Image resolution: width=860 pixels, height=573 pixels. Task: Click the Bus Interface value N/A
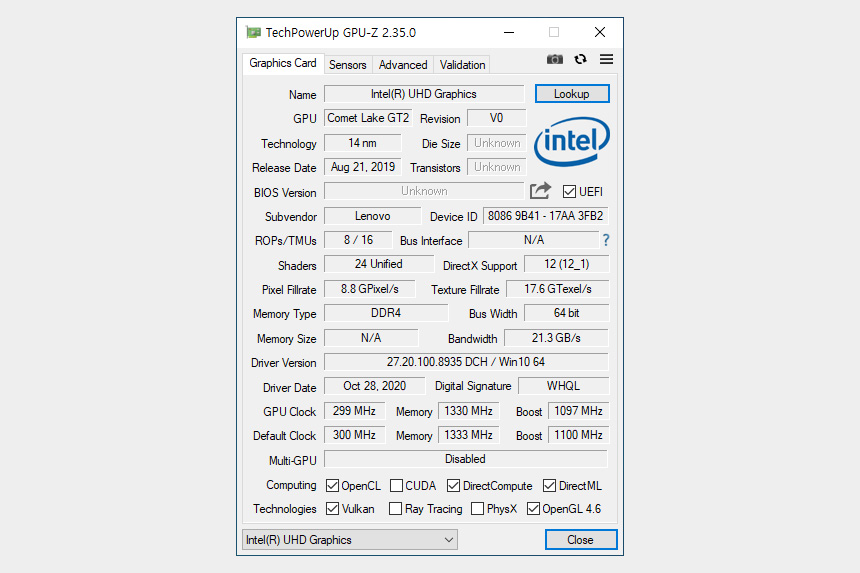[x=534, y=240]
